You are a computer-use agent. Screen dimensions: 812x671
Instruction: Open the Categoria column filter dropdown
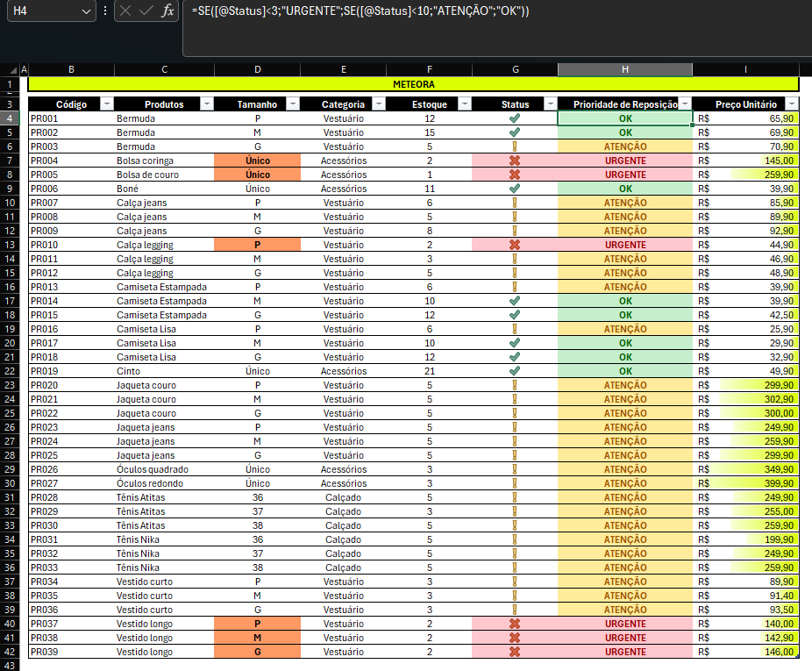click(x=379, y=104)
